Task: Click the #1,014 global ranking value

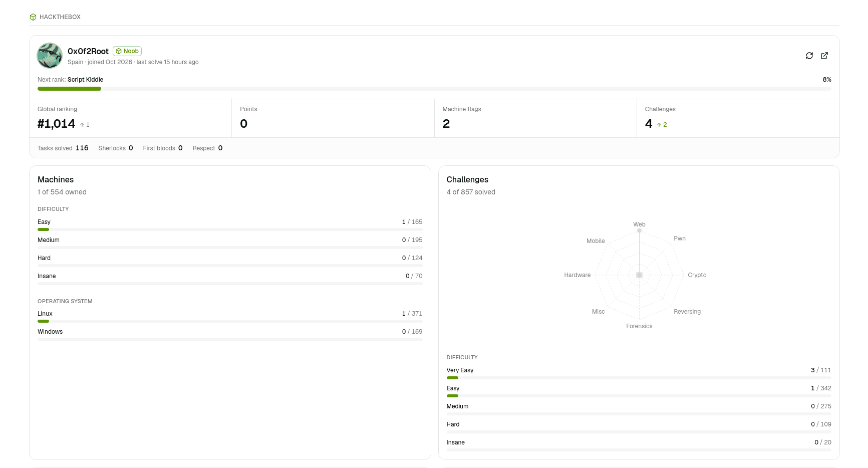Action: point(57,124)
